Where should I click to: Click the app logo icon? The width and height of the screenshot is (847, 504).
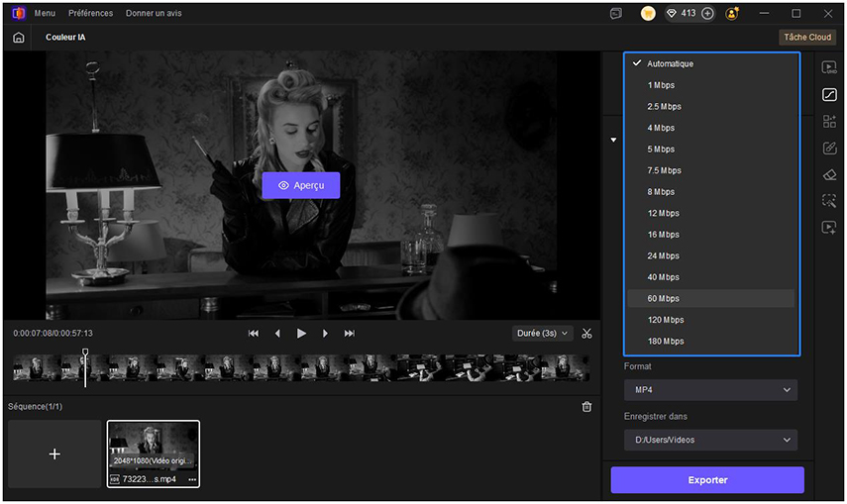19,13
